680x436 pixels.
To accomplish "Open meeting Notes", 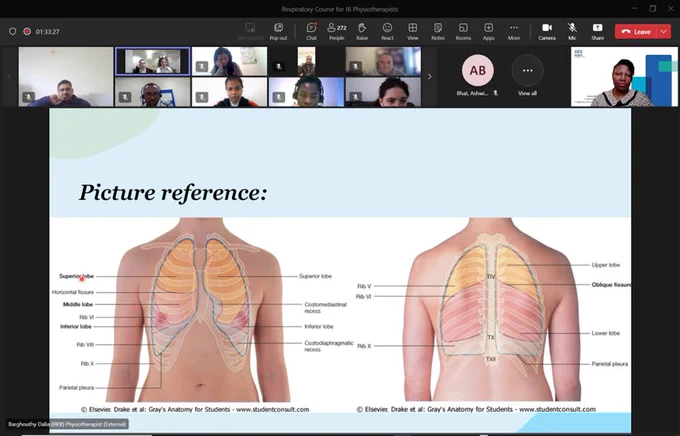I will tap(438, 31).
